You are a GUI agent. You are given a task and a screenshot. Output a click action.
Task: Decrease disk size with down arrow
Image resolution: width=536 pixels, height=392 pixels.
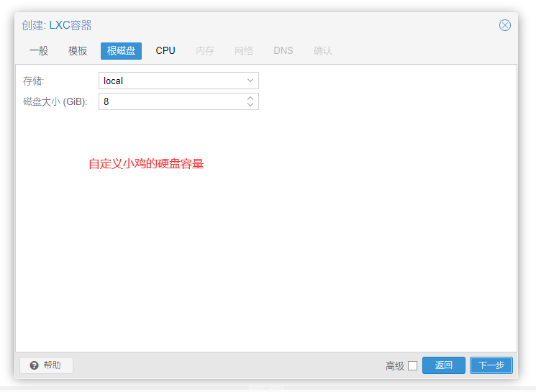click(250, 105)
